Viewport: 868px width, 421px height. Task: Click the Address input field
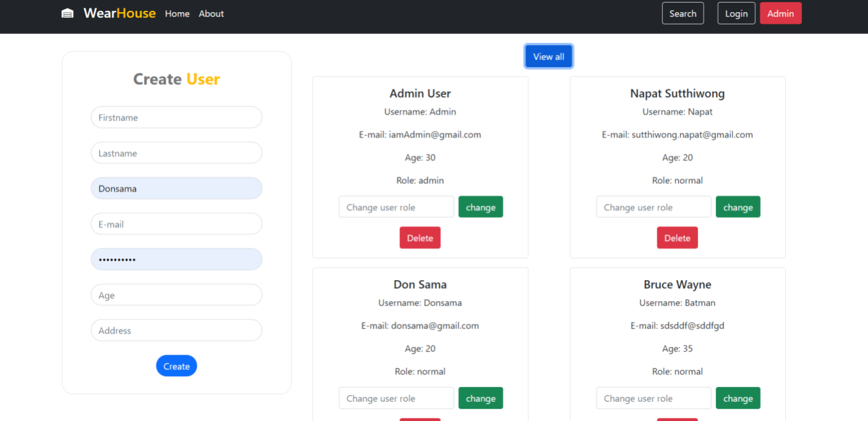tap(176, 330)
